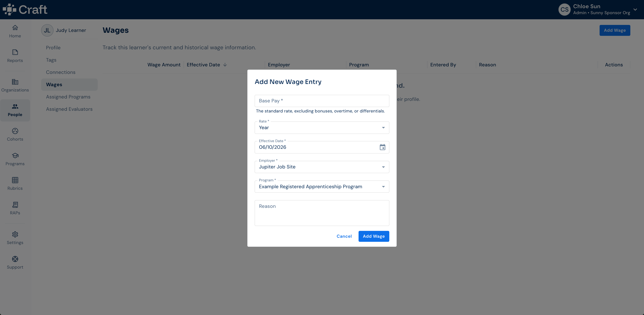Open the calendar picker icon

point(382,147)
